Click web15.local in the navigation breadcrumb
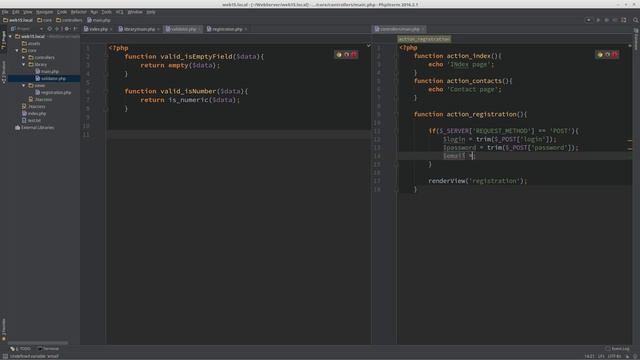640x360 pixels. click(x=18, y=20)
